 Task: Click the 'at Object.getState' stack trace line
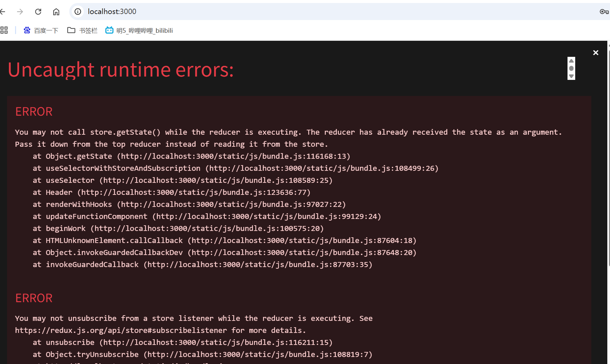pos(191,156)
